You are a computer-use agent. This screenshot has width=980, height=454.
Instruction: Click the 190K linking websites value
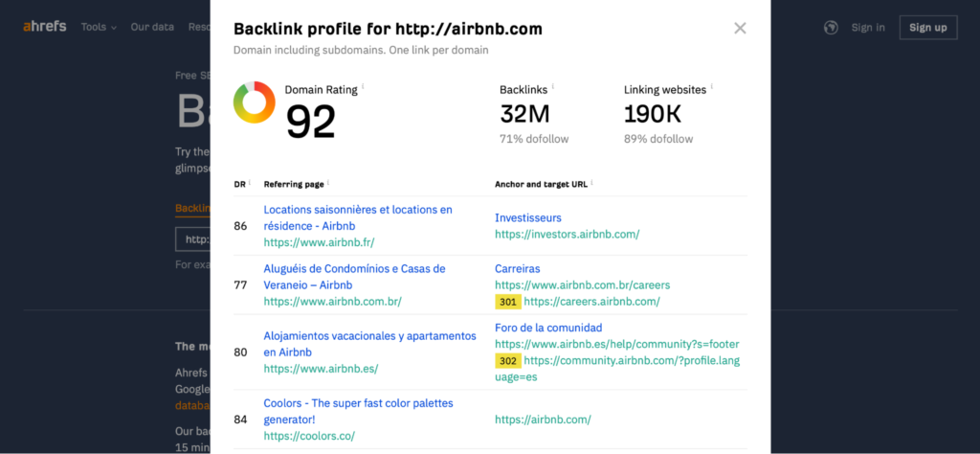pos(653,114)
